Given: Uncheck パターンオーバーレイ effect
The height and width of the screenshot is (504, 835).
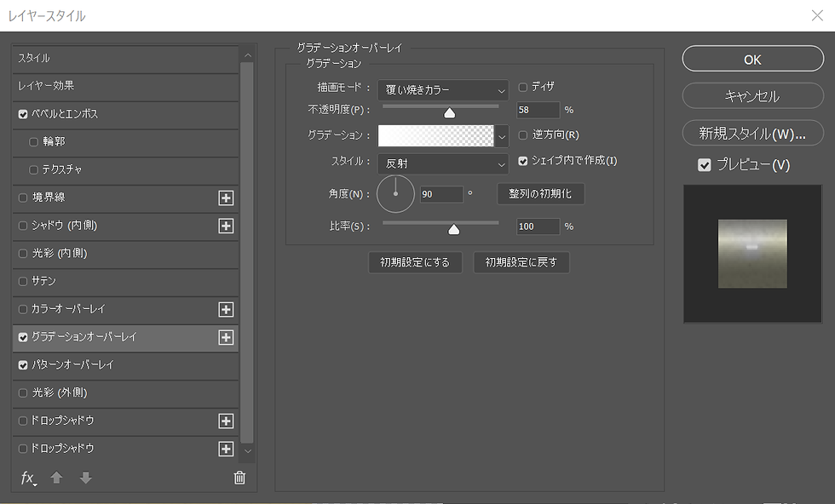Looking at the screenshot, I should pyautogui.click(x=23, y=365).
